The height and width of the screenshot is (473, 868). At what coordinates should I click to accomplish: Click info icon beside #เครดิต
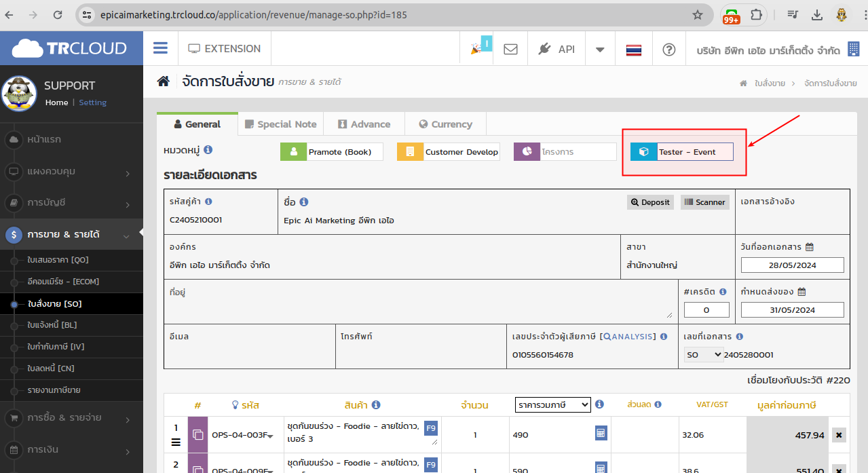[x=723, y=292]
